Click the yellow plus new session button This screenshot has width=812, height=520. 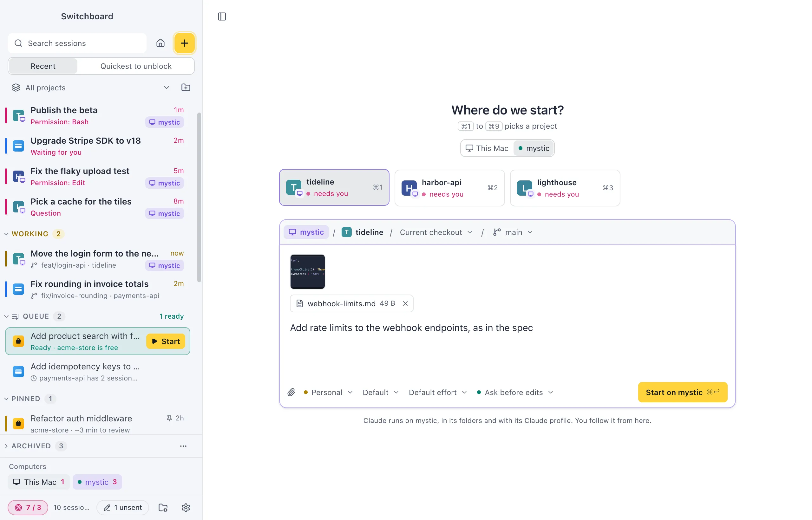tap(184, 43)
